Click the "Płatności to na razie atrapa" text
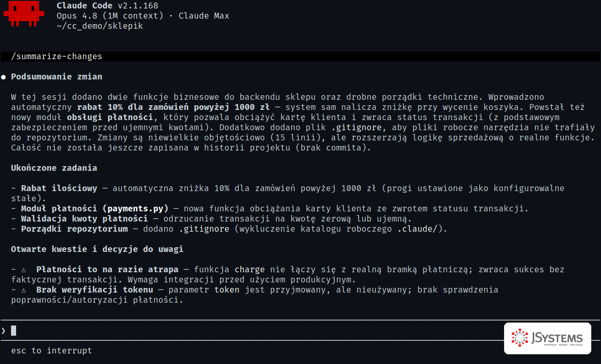 pos(108,270)
